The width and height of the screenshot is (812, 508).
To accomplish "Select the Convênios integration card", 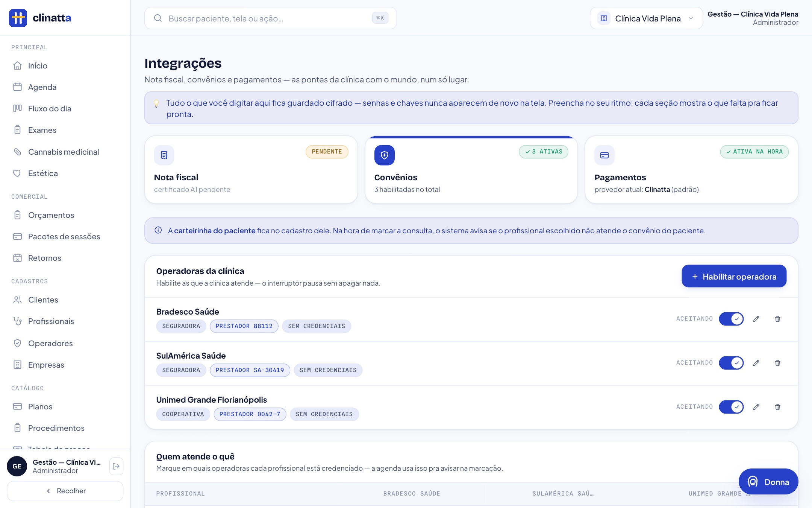I will (x=471, y=170).
